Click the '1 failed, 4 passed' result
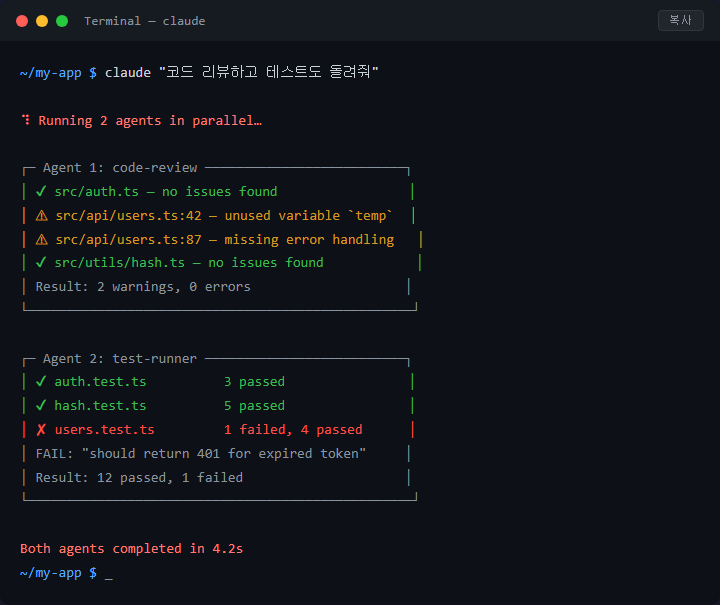The height and width of the screenshot is (605, 720). point(293,430)
